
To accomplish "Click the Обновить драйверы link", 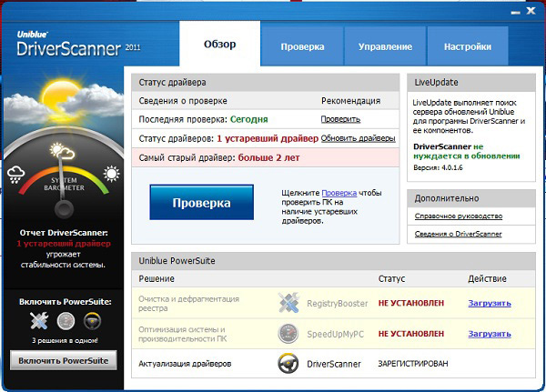I will click(358, 138).
